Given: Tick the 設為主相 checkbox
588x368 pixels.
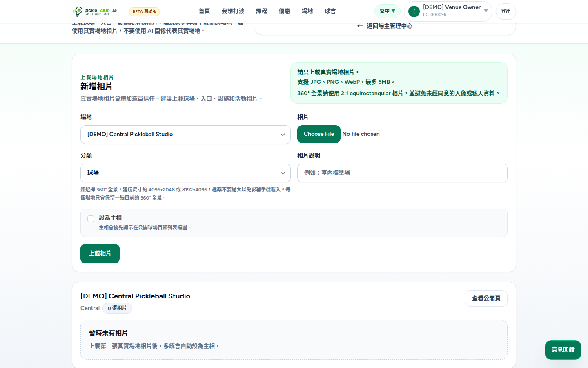Looking at the screenshot, I should pos(91,219).
